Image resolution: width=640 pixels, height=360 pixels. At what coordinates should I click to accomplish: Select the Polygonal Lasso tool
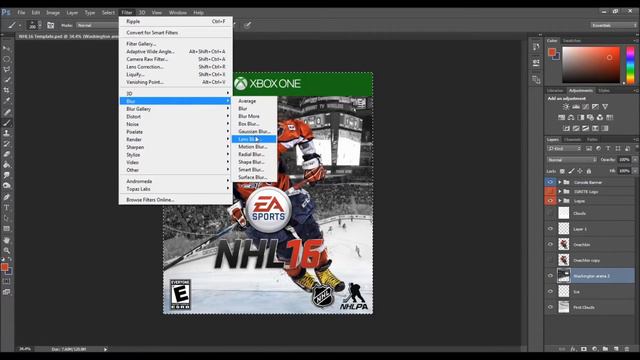coord(7,69)
